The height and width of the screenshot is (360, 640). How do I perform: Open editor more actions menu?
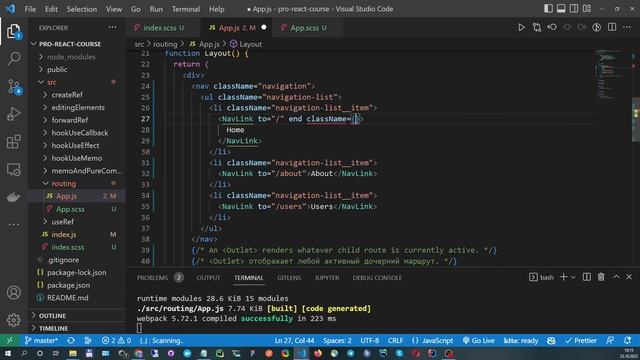(627, 27)
